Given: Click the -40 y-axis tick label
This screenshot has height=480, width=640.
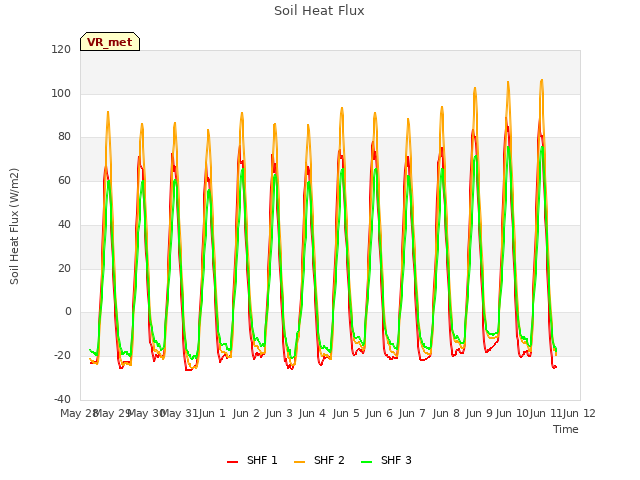Looking at the screenshot, I should point(62,399).
